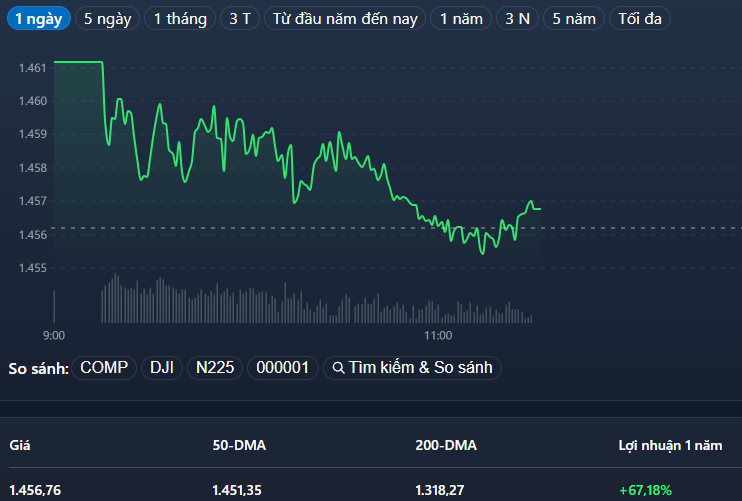Image resolution: width=742 pixels, height=501 pixels.
Task: Select the '1 ngày' time range tab
Action: click(x=39, y=19)
